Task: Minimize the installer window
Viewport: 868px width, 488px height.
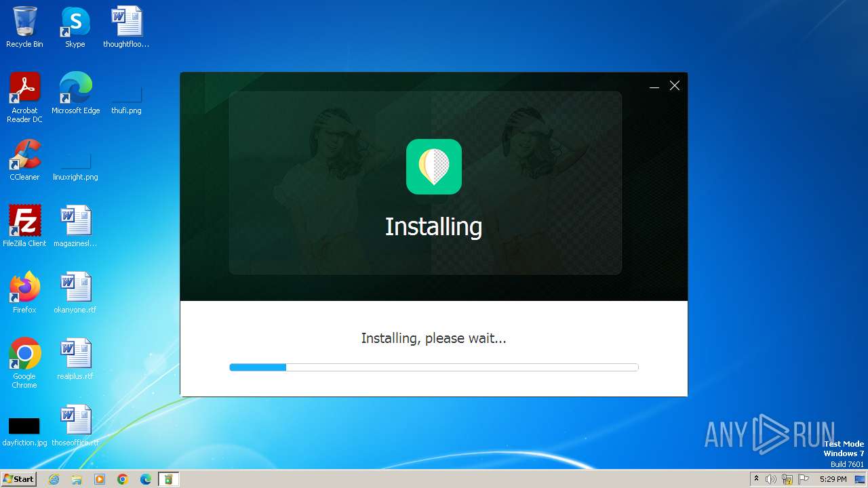Action: (x=654, y=86)
